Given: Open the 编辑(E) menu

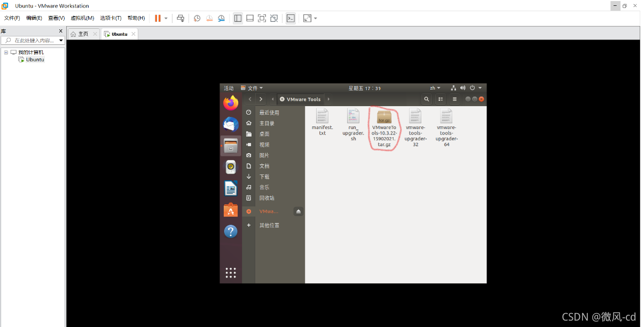Looking at the screenshot, I should tap(34, 18).
